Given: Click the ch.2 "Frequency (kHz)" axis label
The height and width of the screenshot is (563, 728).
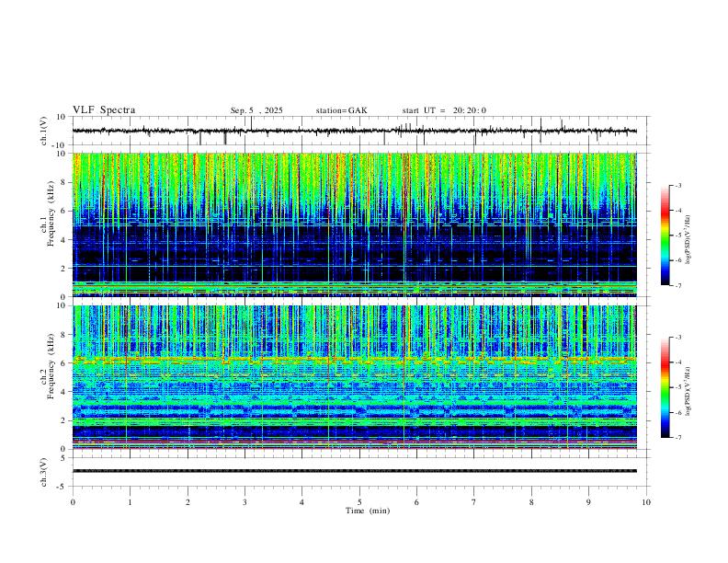Looking at the screenshot, I should pos(51,365).
